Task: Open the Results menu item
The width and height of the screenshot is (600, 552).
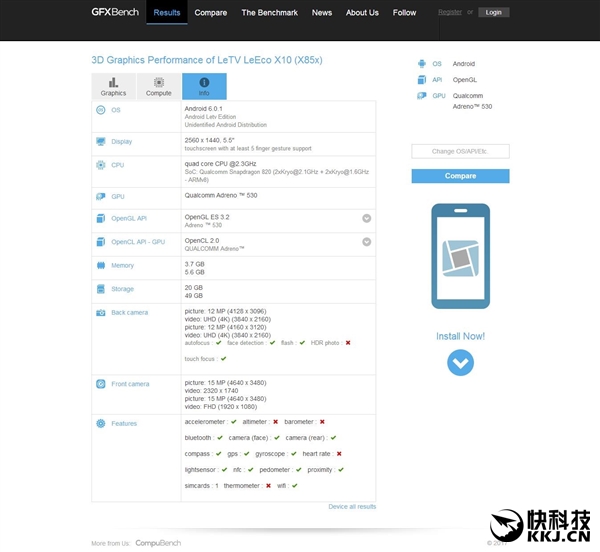Action: [x=167, y=13]
